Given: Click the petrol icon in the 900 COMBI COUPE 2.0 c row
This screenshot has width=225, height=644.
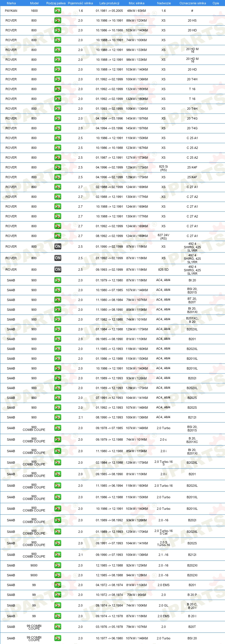Looking at the screenshot, I should [x=58, y=440].
